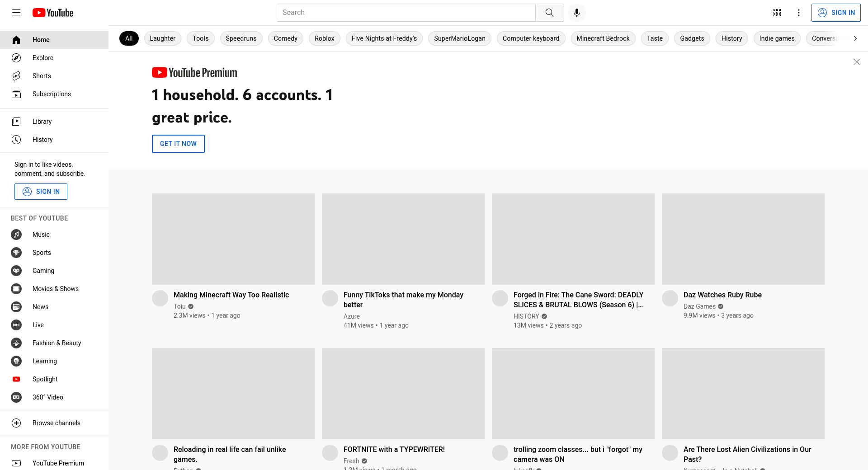Open the Azure channel link
The height and width of the screenshot is (470, 868).
(x=352, y=316)
